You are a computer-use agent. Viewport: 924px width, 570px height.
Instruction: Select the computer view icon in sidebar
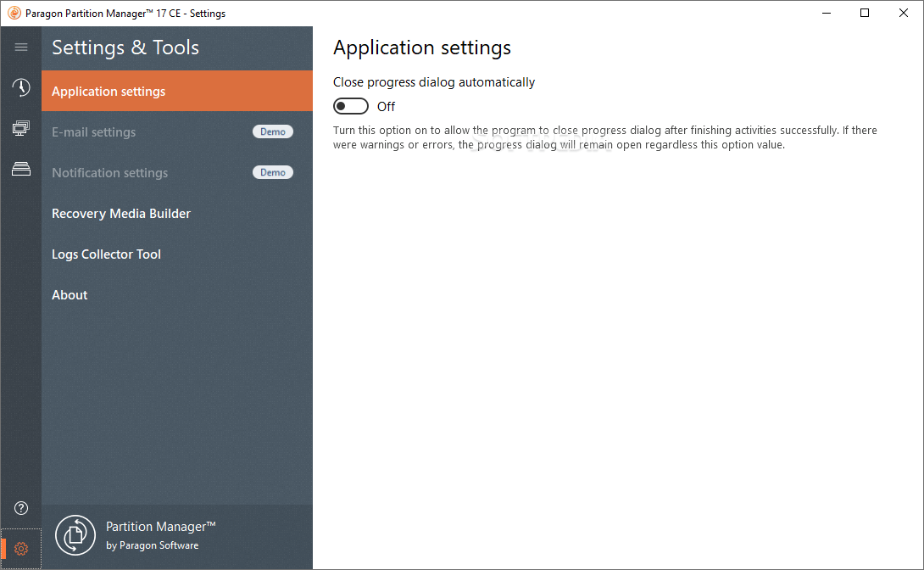click(20, 128)
